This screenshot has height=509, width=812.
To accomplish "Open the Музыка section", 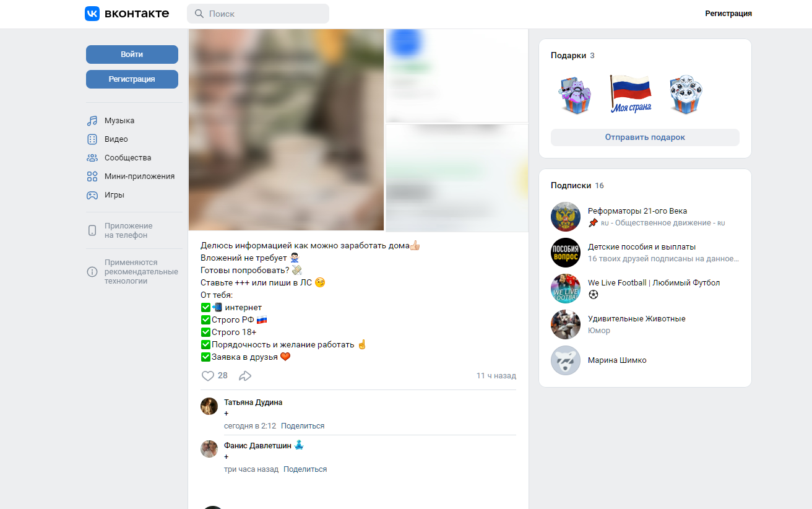I will click(119, 121).
